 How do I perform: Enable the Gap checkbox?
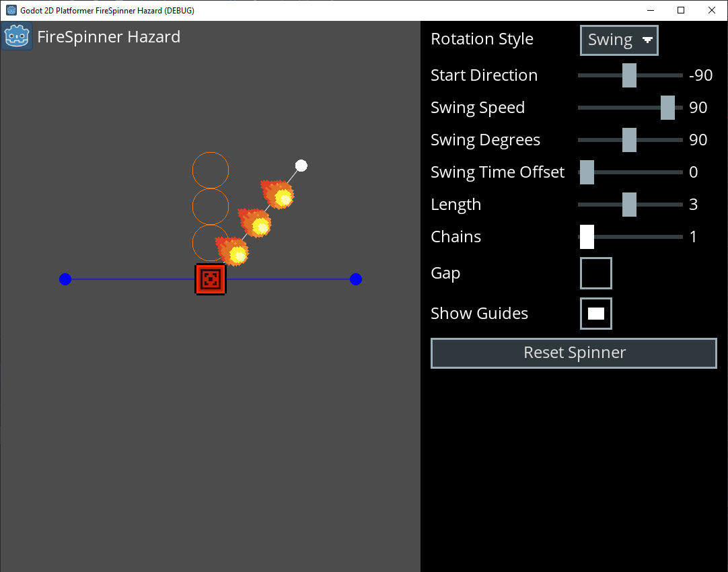595,273
